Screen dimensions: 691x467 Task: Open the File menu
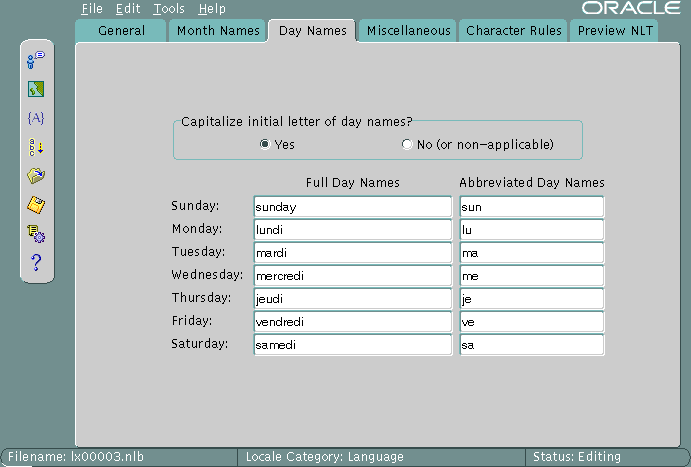click(x=92, y=9)
